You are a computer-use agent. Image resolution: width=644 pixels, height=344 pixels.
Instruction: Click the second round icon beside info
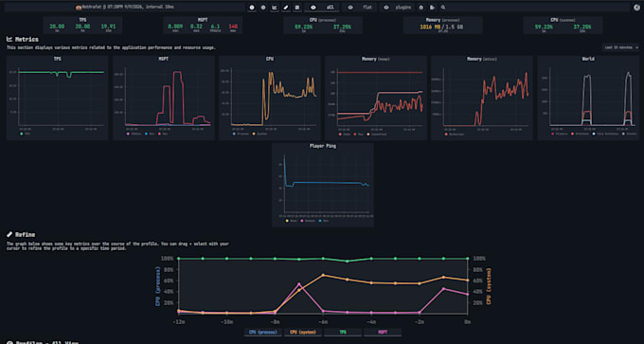tap(263, 8)
